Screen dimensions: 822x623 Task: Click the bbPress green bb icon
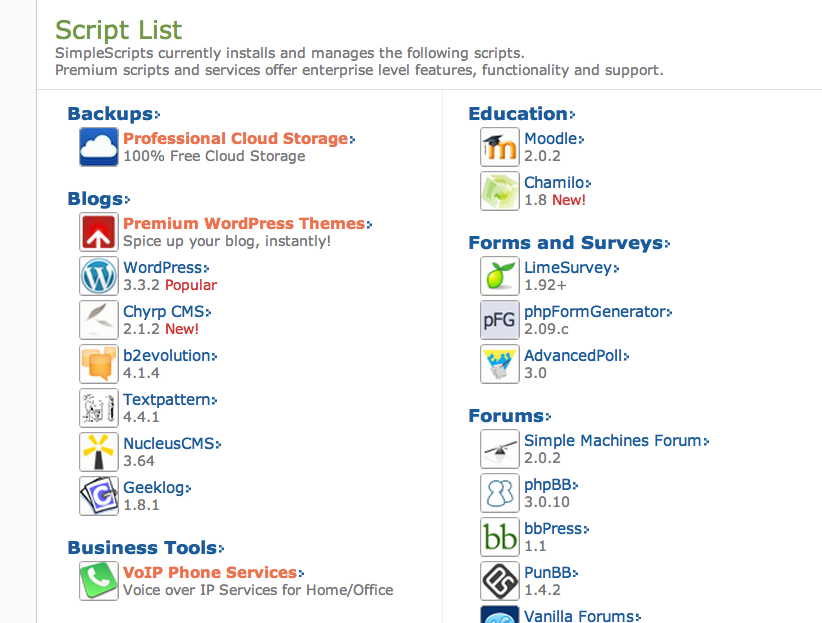tap(500, 537)
